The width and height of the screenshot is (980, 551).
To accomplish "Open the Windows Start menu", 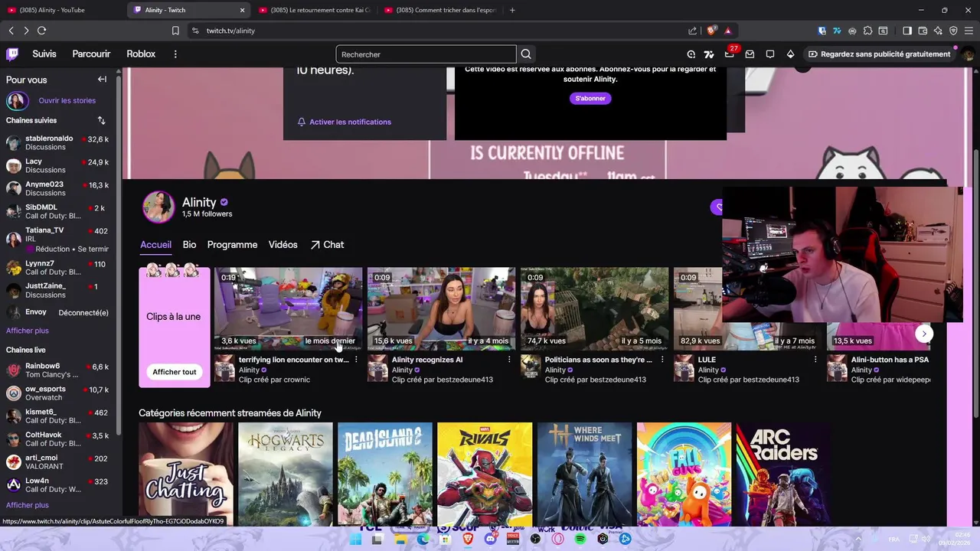I will point(355,539).
